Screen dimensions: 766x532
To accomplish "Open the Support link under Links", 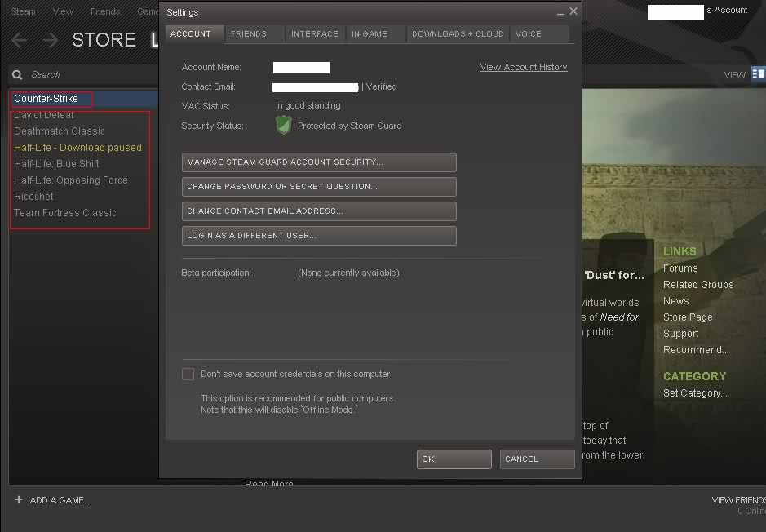I will coord(681,334).
